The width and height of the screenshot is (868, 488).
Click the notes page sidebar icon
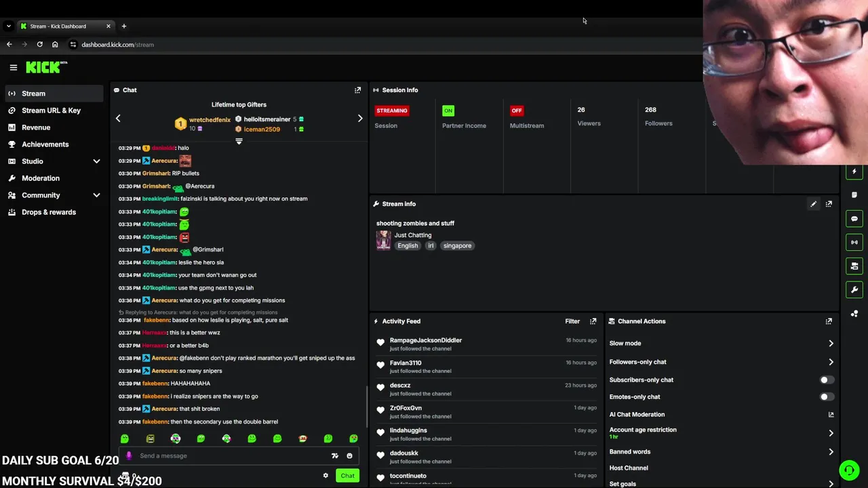point(854,195)
